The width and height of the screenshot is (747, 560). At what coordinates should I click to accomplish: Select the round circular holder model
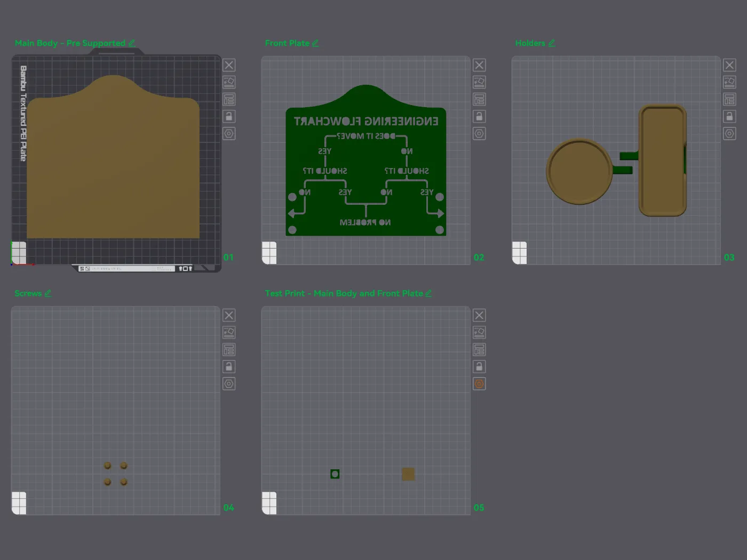click(579, 171)
